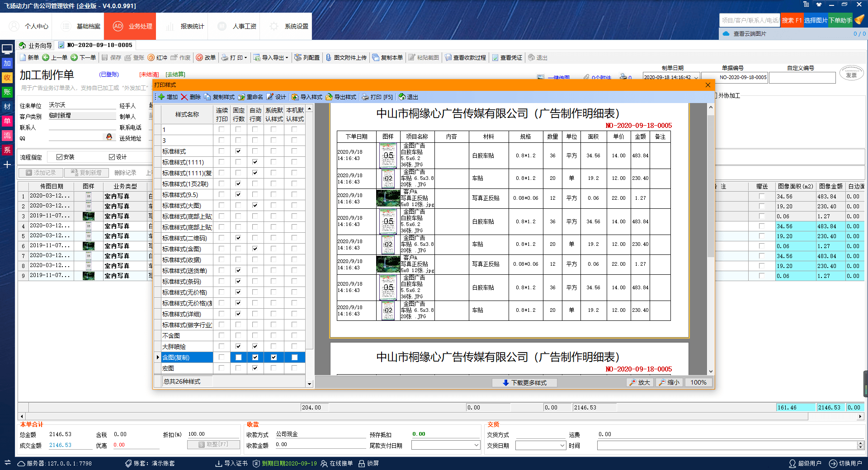Enable the 安装 checkbox

point(59,157)
